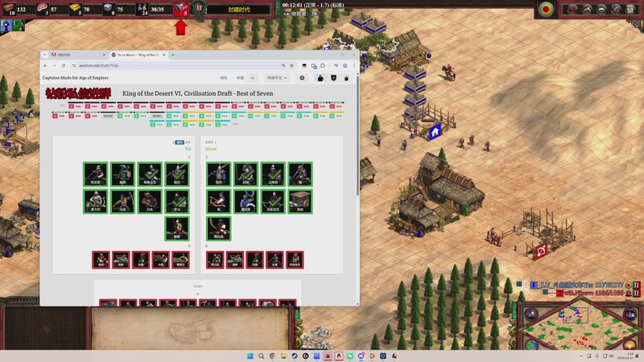Click the chariot cart civ card in Nicov's picks

pos(300,201)
